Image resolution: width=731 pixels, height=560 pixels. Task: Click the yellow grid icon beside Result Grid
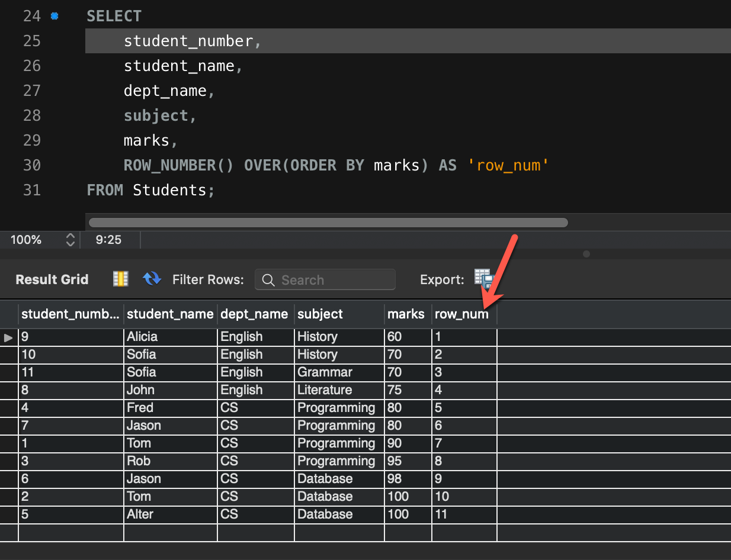[120, 279]
